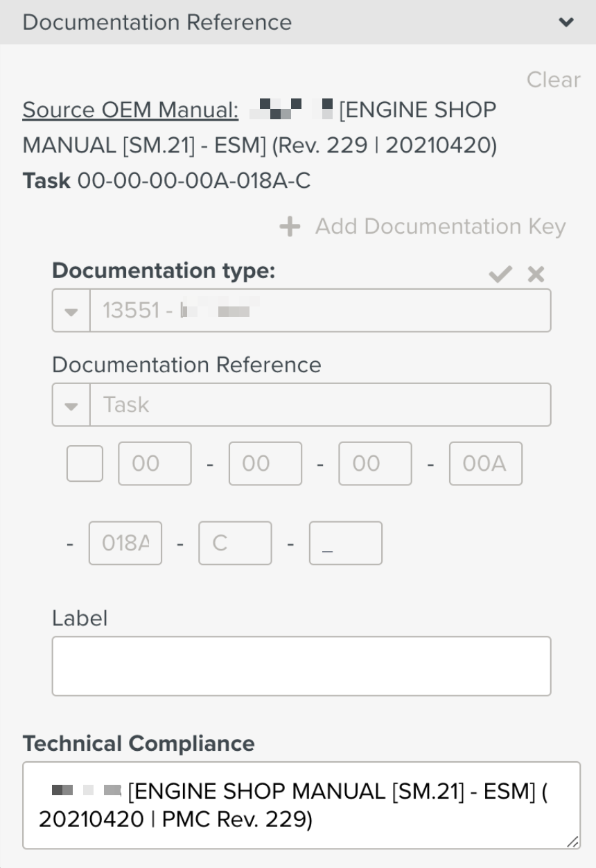Click the empty Label text field
This screenshot has height=868, width=596.
(301, 666)
